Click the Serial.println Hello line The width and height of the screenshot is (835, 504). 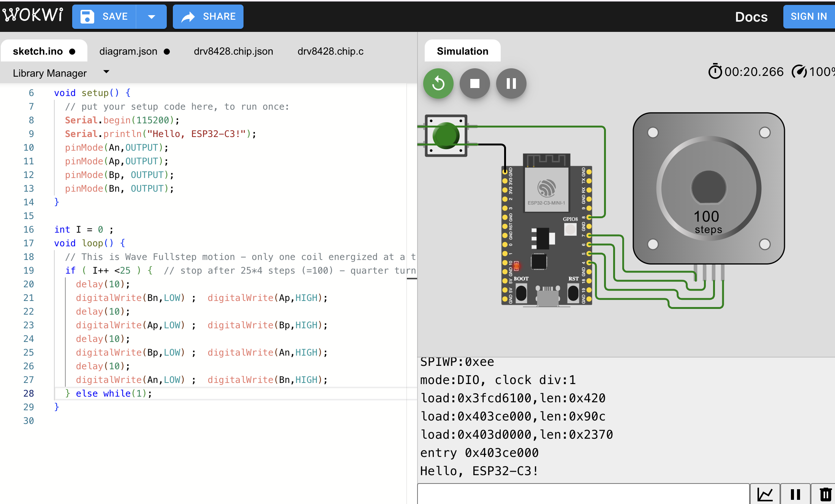pyautogui.click(x=160, y=134)
